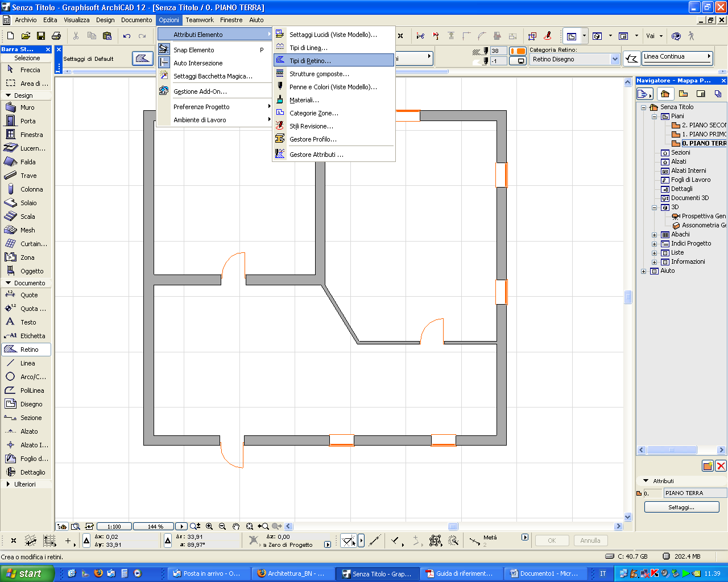The width and height of the screenshot is (728, 582).
Task: Select the Mesh tool
Action: coord(26,230)
